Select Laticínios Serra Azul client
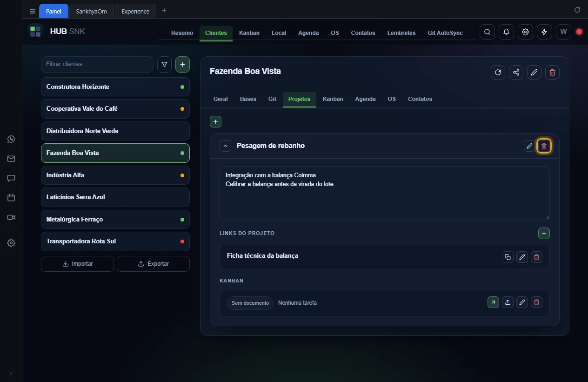This screenshot has width=588, height=382. click(x=115, y=197)
